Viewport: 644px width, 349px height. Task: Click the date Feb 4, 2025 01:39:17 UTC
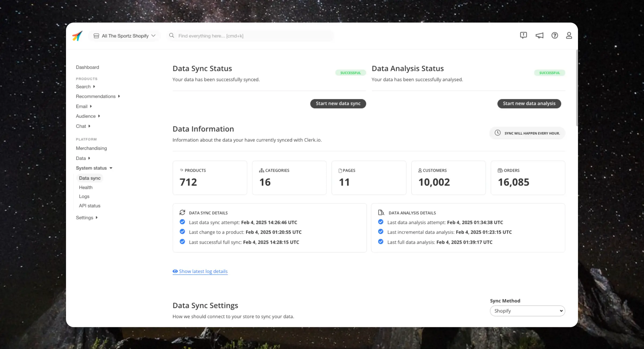[x=464, y=242]
